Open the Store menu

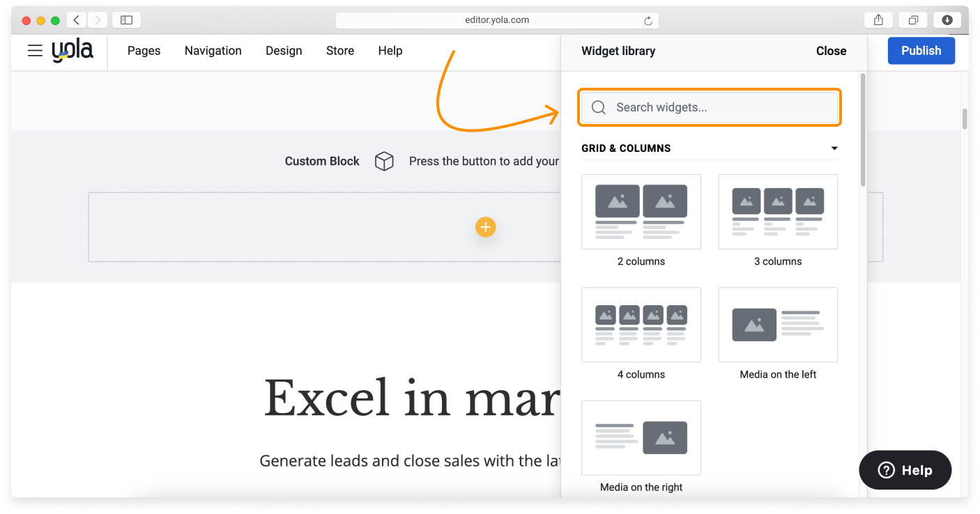(340, 51)
